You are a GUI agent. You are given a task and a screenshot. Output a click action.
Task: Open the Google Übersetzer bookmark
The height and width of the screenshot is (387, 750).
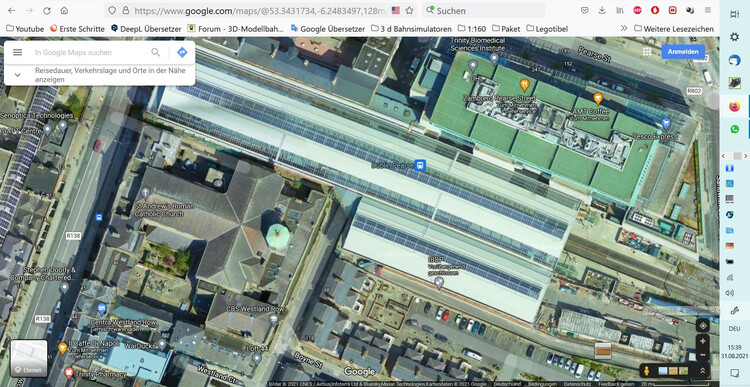coord(327,29)
